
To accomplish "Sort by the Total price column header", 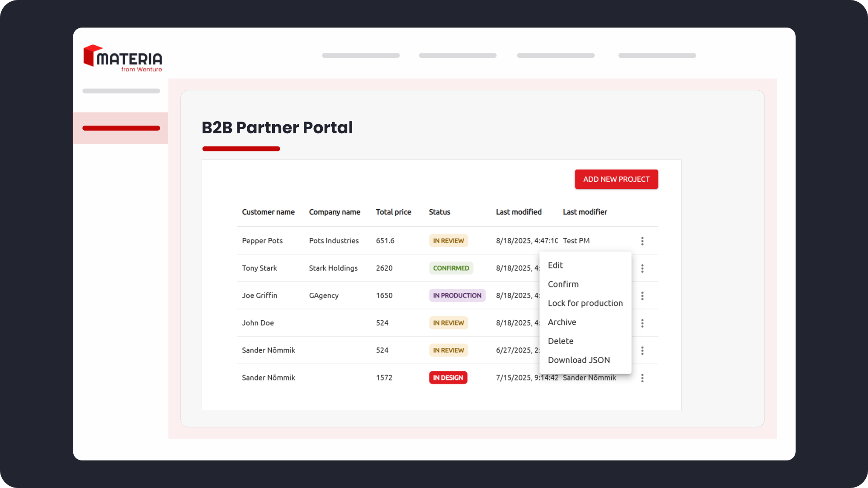I will [x=393, y=212].
